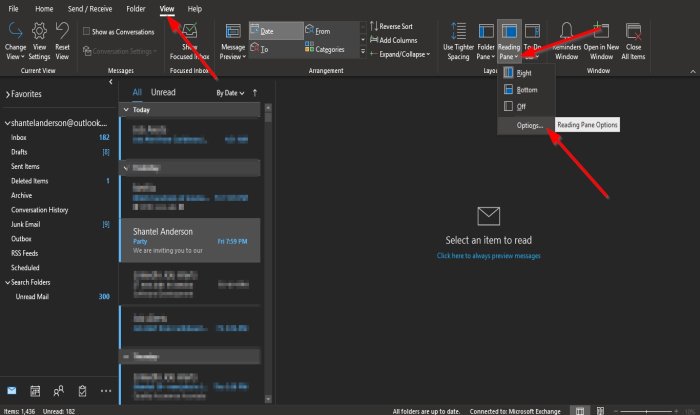
Task: Click message list scrollbar down arrow
Action: point(268,399)
